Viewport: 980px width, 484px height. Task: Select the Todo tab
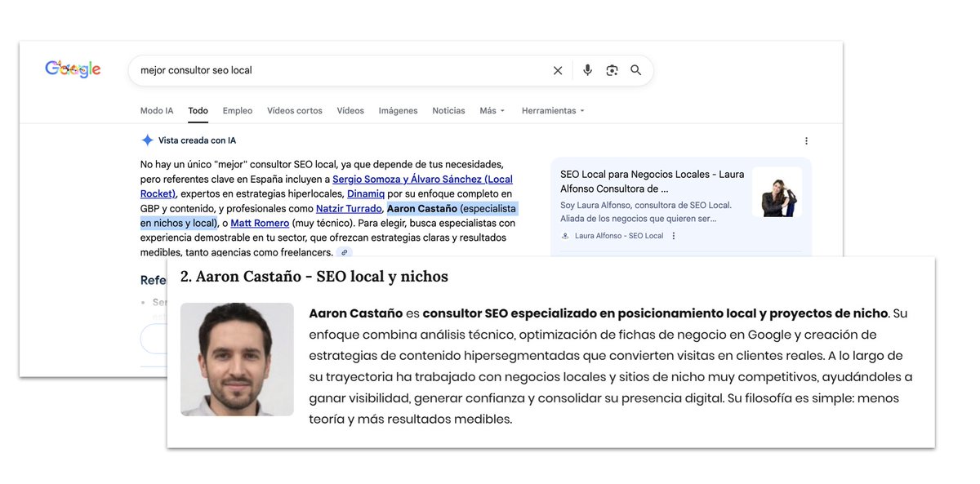[x=198, y=110]
